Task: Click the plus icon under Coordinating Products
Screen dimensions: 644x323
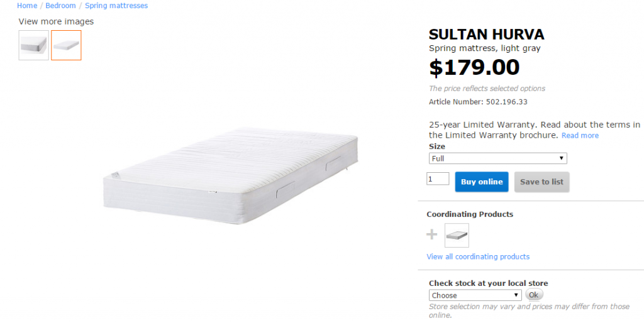Action: point(432,235)
